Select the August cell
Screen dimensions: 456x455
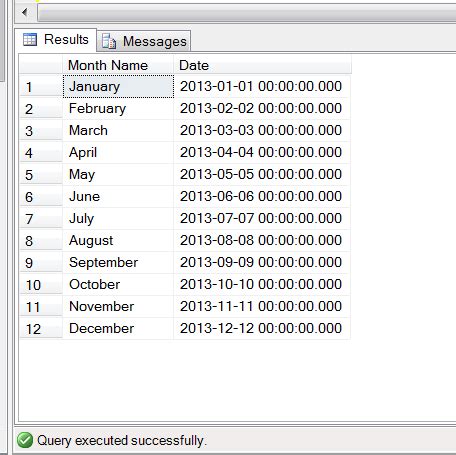click(x=118, y=241)
